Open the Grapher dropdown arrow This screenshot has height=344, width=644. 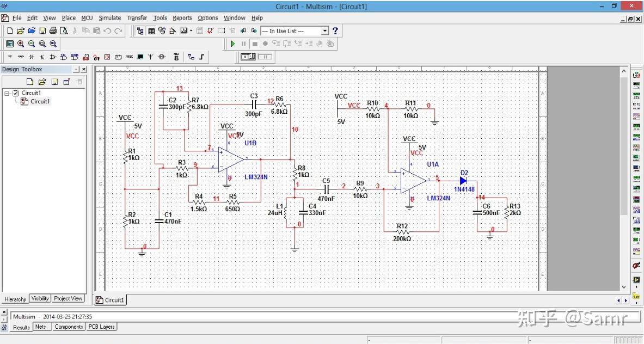[190, 30]
